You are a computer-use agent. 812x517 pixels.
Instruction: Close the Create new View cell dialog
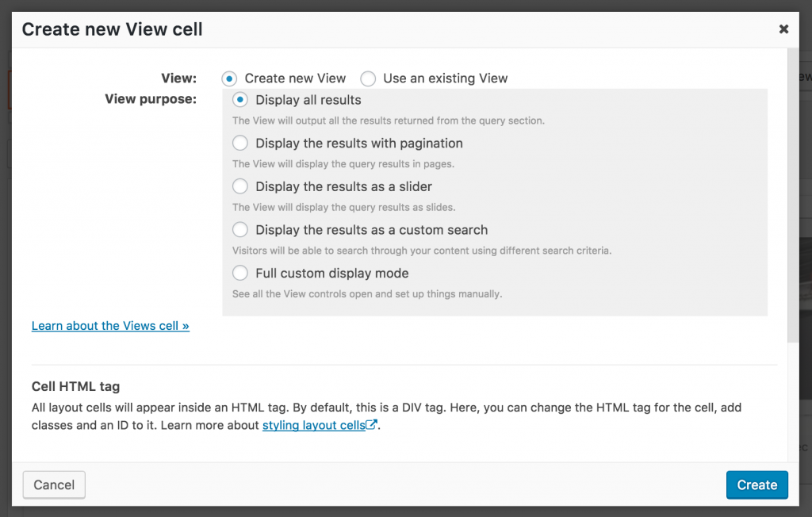coord(783,29)
